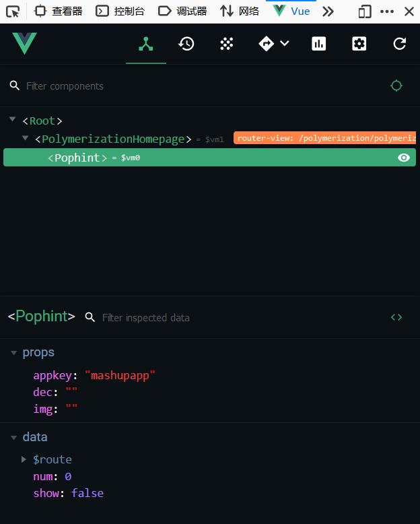420x524 pixels.
Task: Toggle the eye icon on Pophint row
Action: pos(404,158)
